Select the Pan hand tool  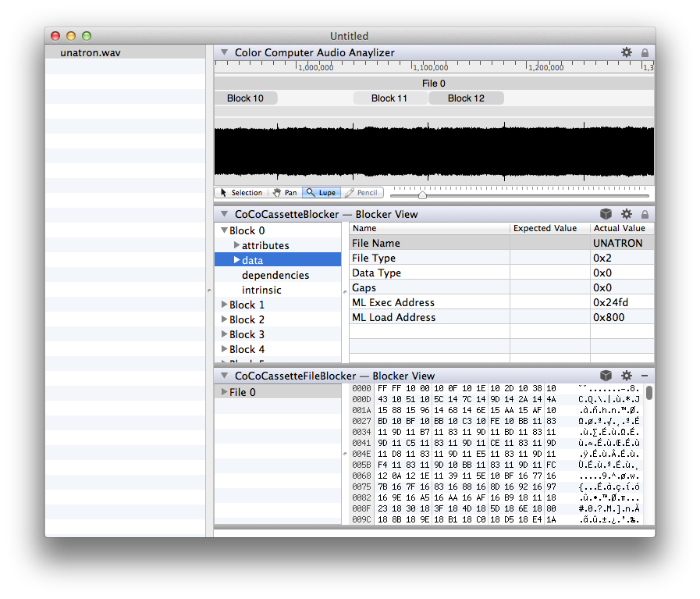[285, 193]
